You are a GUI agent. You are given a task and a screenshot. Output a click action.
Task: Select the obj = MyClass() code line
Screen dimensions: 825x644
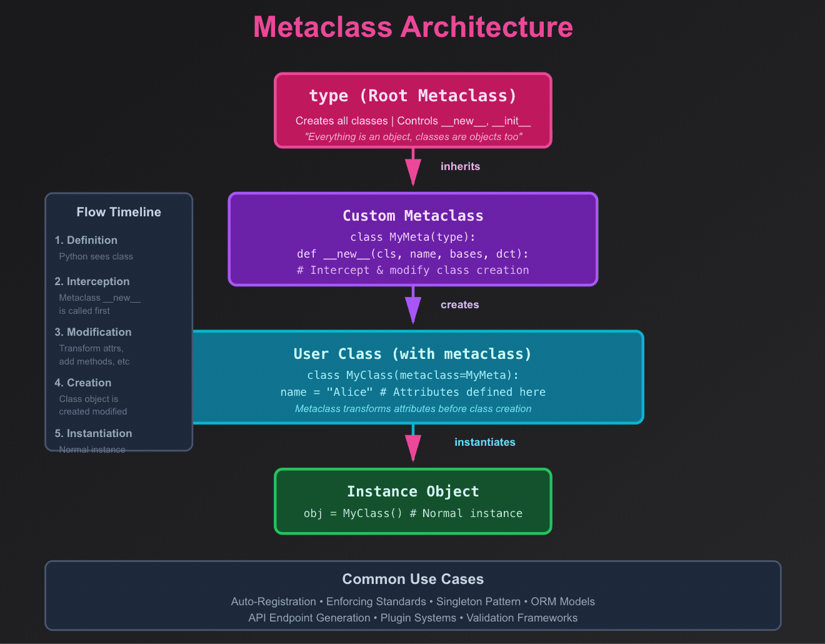412,513
